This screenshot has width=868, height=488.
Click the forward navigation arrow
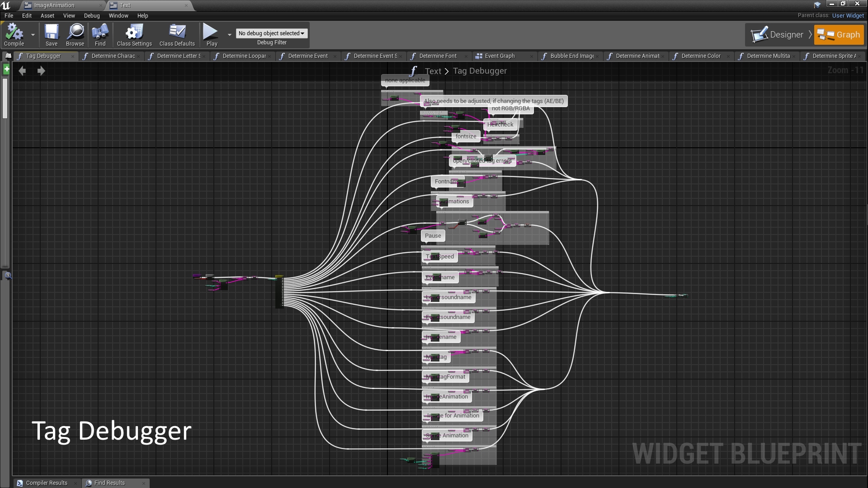(x=41, y=70)
